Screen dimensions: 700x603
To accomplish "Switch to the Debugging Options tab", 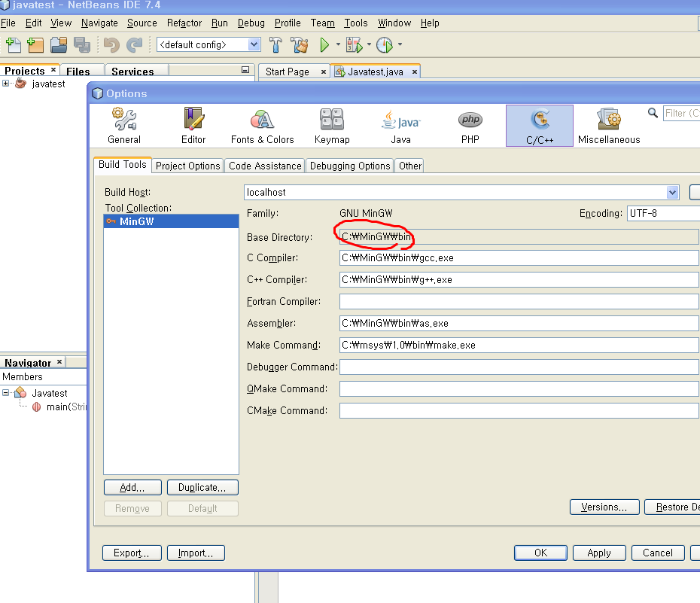I will click(350, 166).
